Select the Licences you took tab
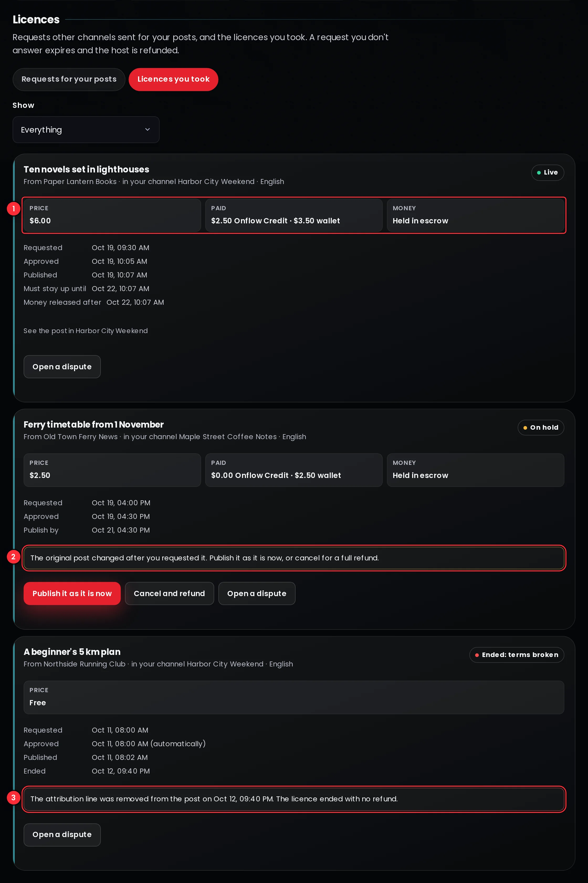The image size is (588, 883). 173,79
